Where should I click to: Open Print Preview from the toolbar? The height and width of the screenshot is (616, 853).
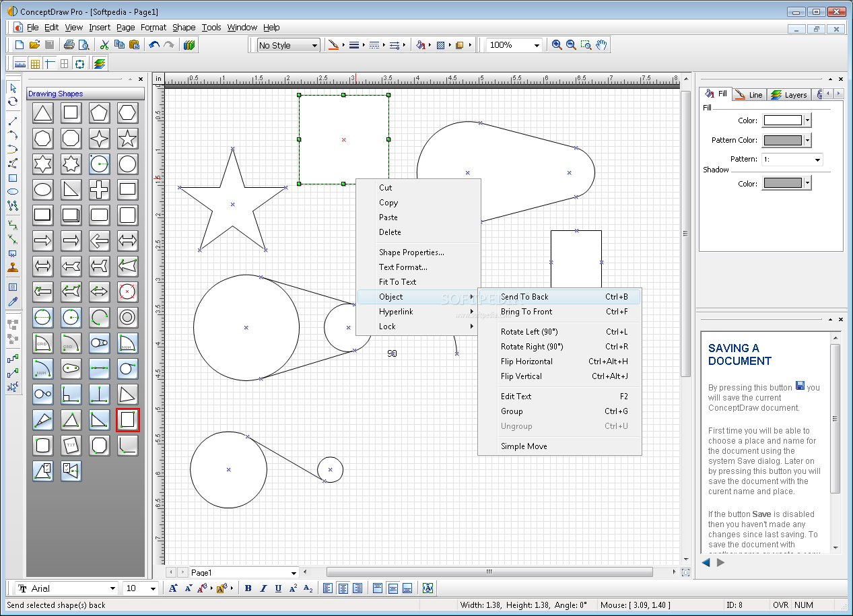coord(84,45)
